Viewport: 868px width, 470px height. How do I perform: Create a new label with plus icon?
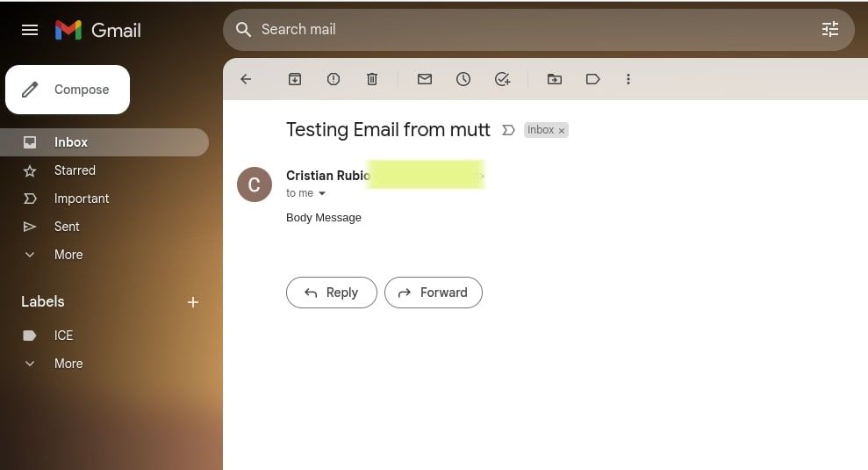(x=192, y=302)
